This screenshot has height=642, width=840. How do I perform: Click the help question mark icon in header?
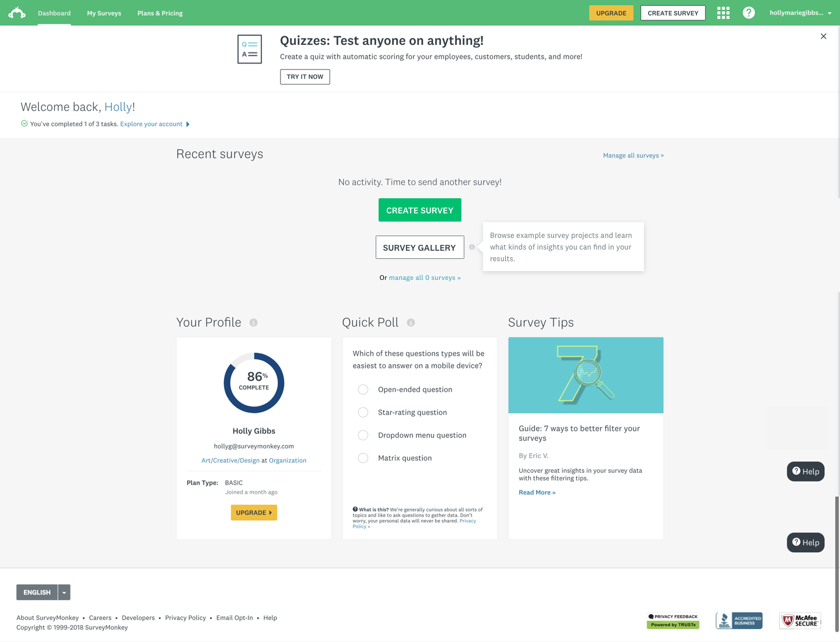pyautogui.click(x=748, y=13)
